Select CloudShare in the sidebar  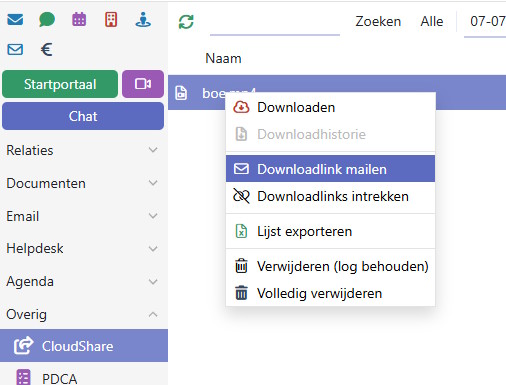(84, 346)
